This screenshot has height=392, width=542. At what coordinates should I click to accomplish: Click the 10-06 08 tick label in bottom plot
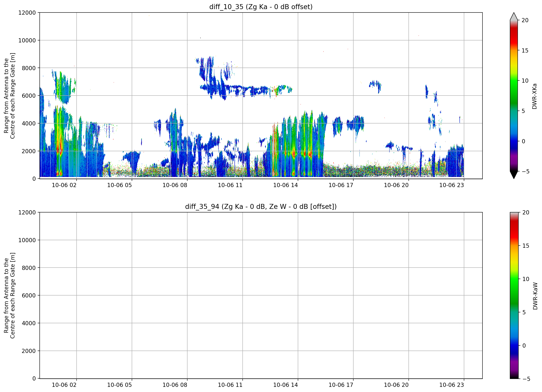(175, 385)
